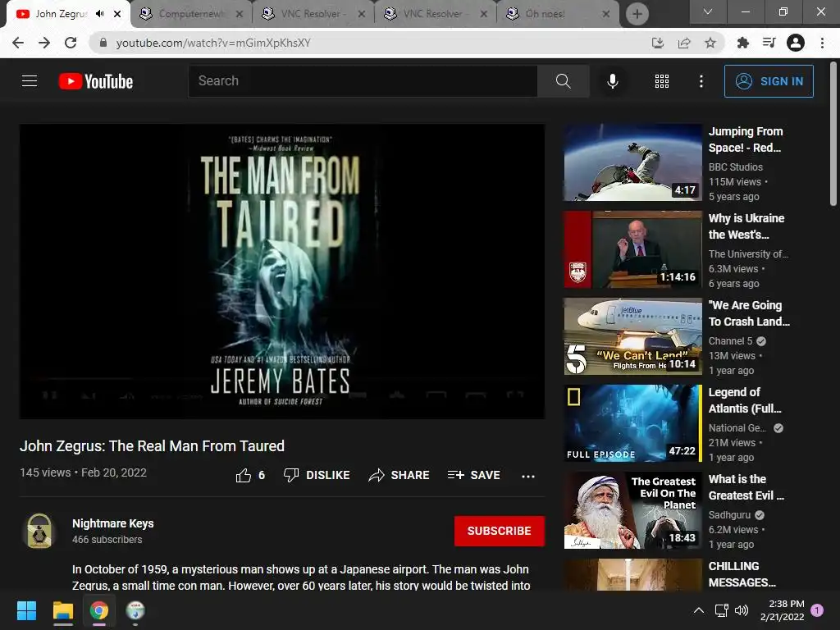Open Chrome three-dot menu
This screenshot has height=630, width=840.
coord(822,43)
